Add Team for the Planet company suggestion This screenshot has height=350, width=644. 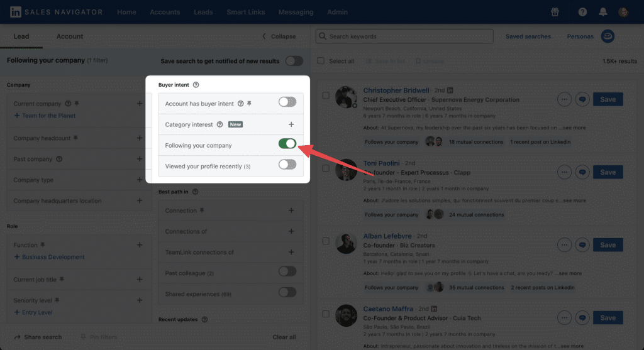coord(45,116)
